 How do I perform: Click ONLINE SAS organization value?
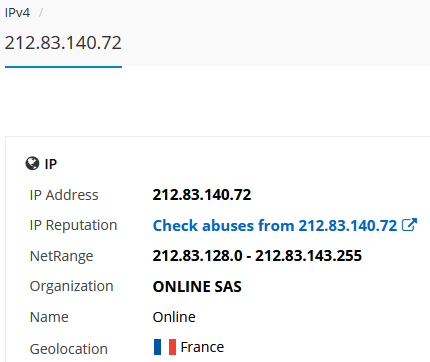[x=197, y=286]
